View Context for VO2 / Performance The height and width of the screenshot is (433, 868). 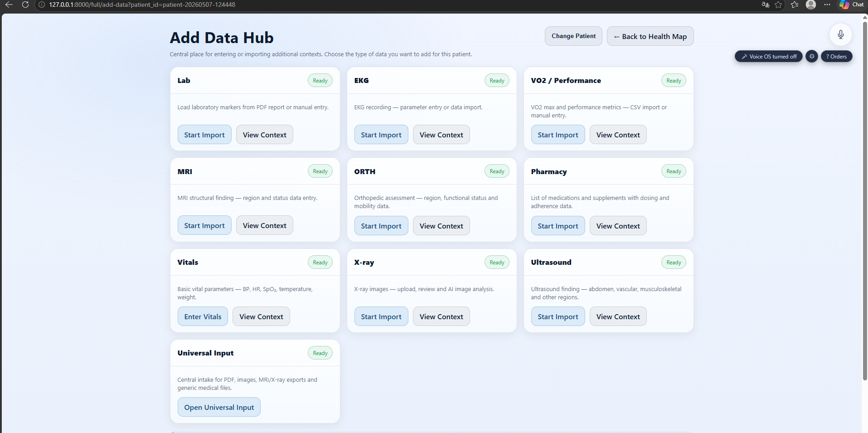pyautogui.click(x=618, y=135)
